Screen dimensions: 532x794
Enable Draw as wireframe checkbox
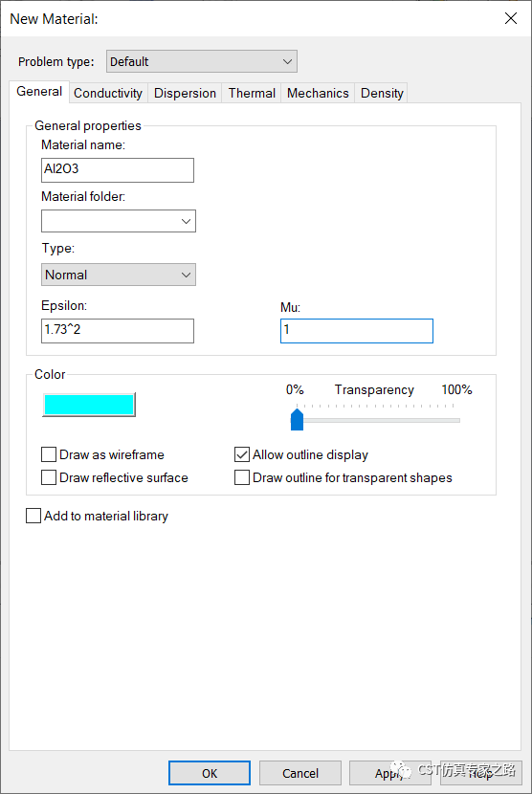pos(49,454)
